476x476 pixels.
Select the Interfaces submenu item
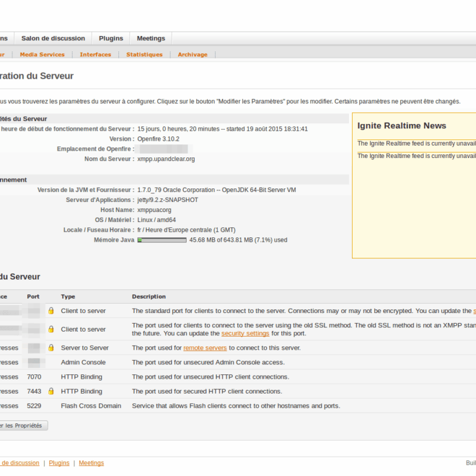[x=95, y=55]
